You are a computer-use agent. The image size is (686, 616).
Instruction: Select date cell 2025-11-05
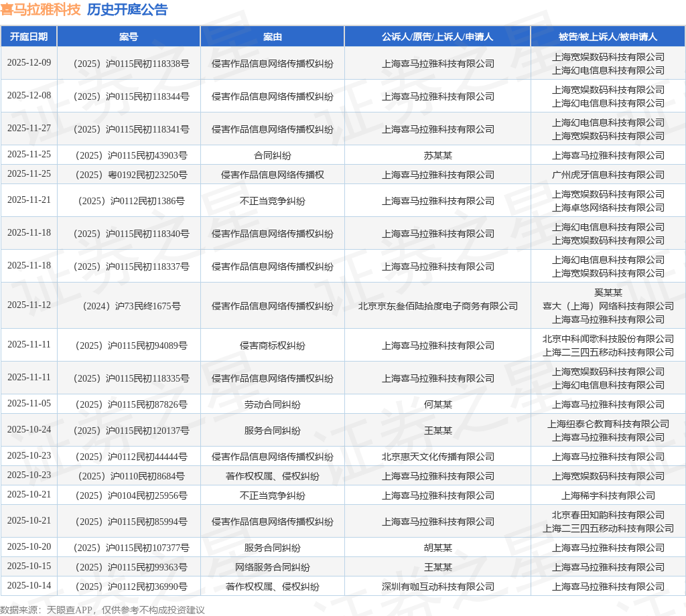(29, 403)
